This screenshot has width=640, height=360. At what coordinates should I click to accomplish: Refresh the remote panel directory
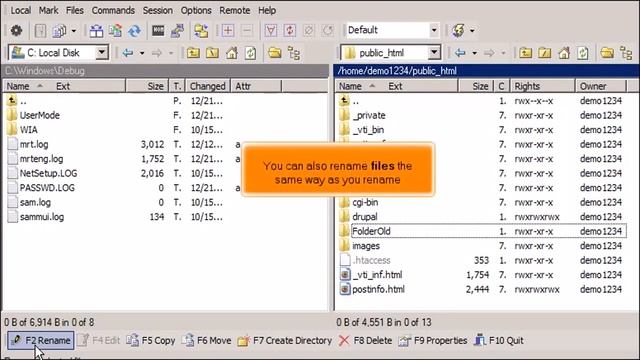583,53
